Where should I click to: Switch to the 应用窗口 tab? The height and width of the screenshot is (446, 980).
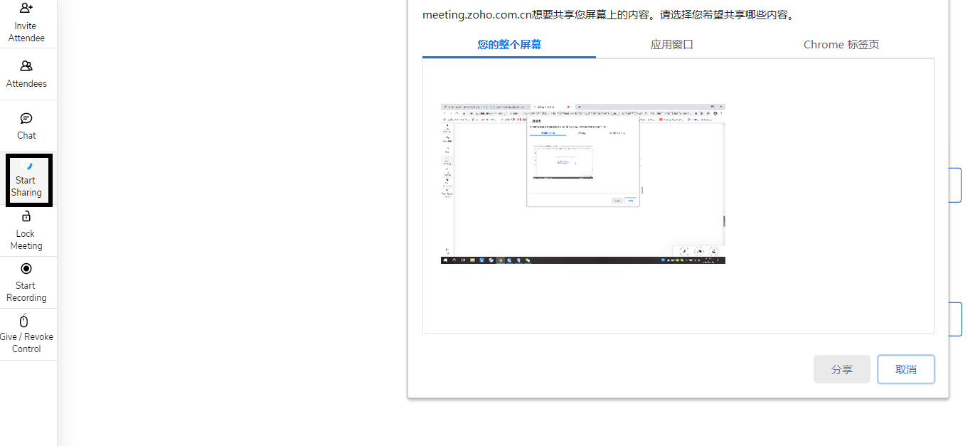click(671, 44)
